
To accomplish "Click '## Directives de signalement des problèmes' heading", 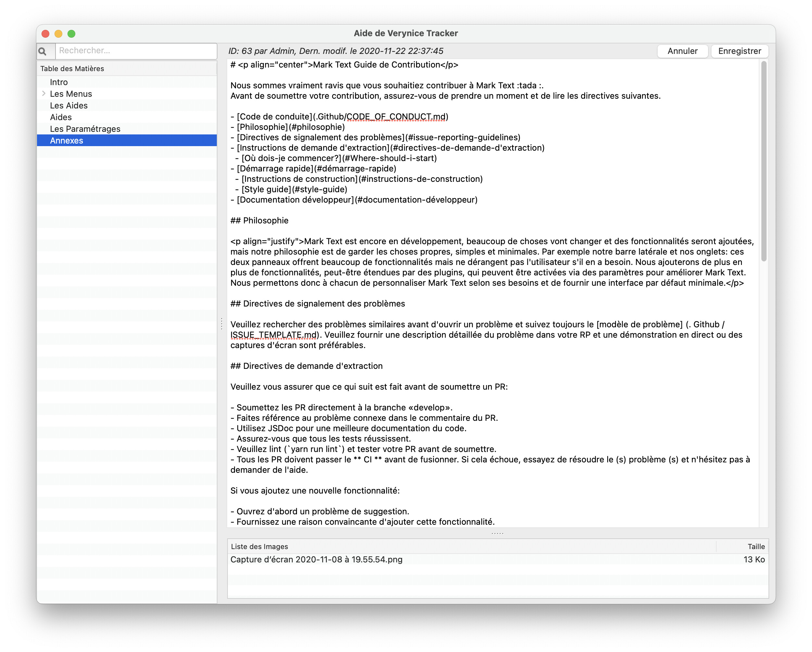I will (x=317, y=304).
